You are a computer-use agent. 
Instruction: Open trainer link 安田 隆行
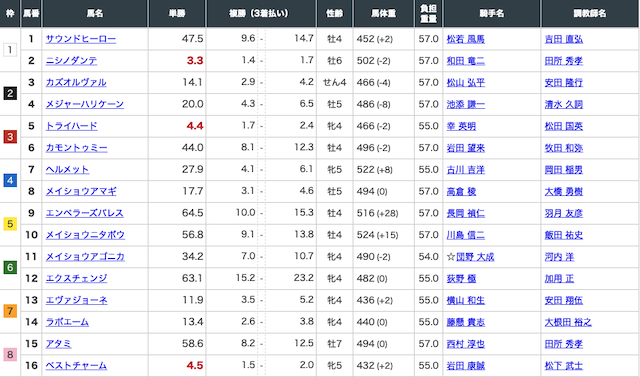tap(564, 82)
